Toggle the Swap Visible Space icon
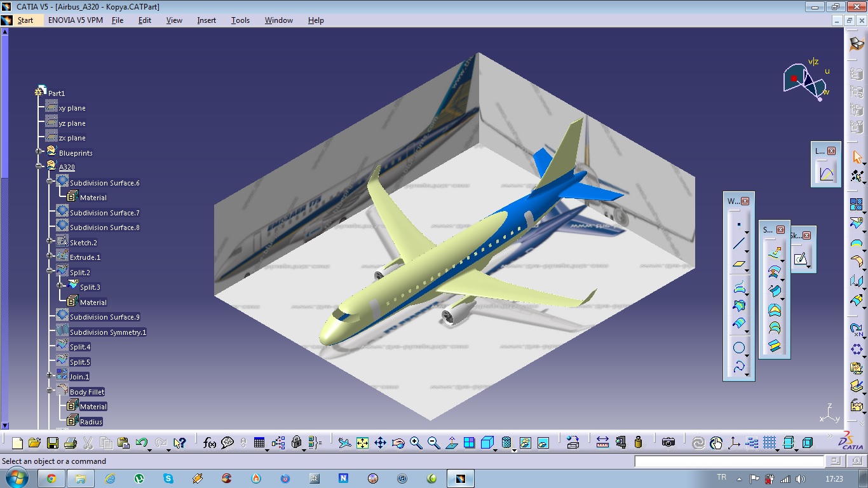This screenshot has width=868, height=488. click(543, 443)
